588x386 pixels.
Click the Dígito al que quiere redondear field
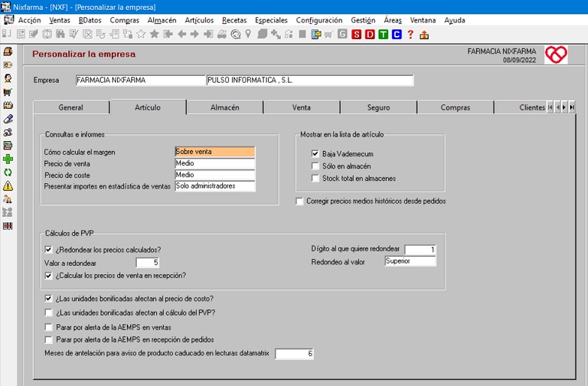421,249
